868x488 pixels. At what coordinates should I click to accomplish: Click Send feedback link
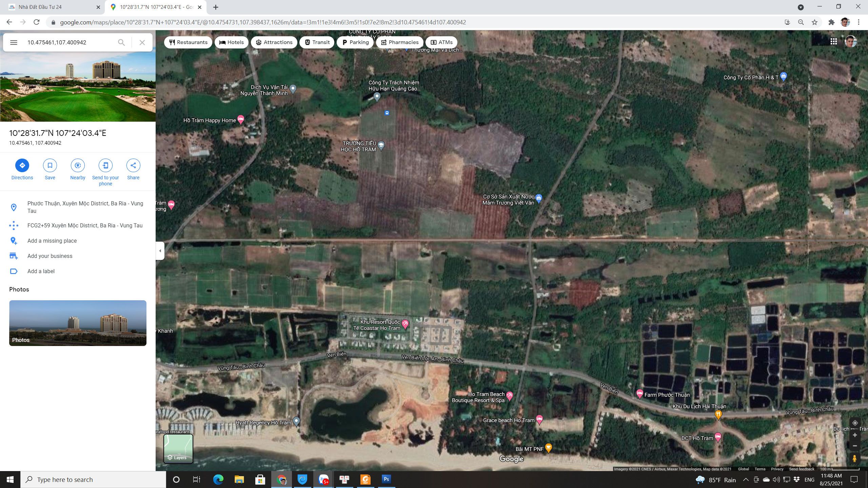pyautogui.click(x=802, y=469)
